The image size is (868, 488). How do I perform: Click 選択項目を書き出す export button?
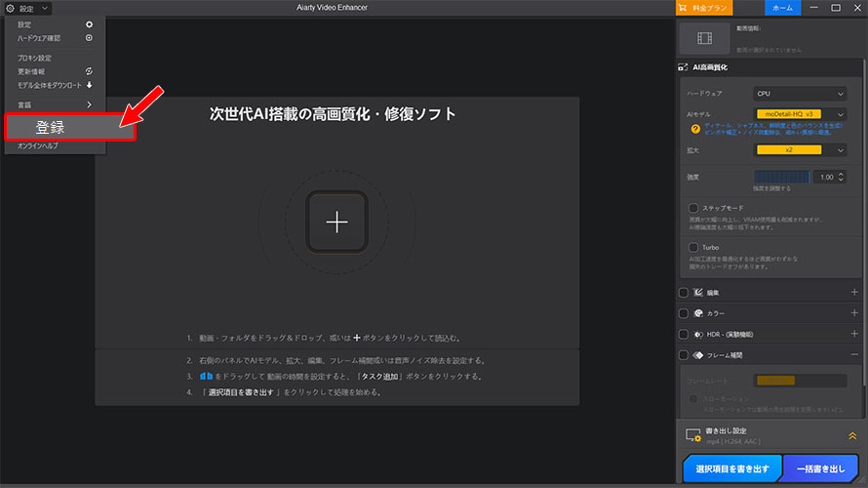[x=731, y=468]
